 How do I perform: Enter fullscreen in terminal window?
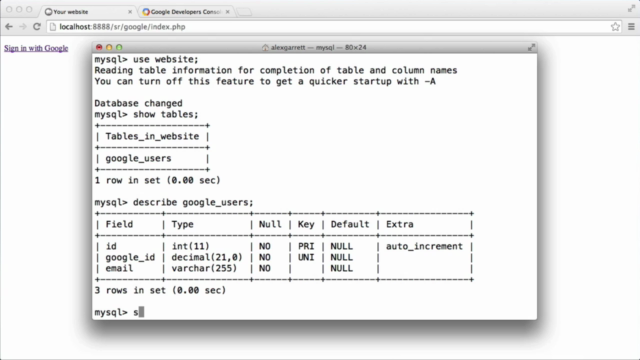tap(531, 47)
